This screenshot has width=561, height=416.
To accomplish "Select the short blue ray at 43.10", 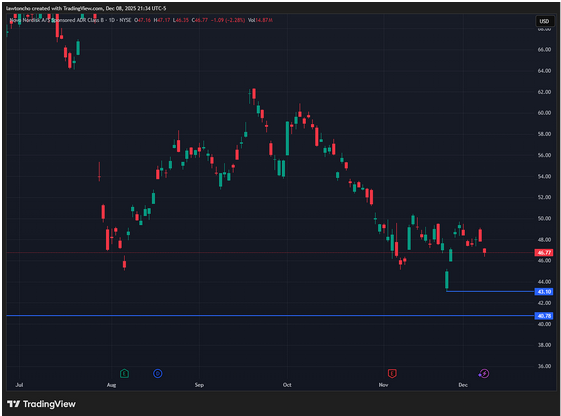I will click(x=490, y=292).
